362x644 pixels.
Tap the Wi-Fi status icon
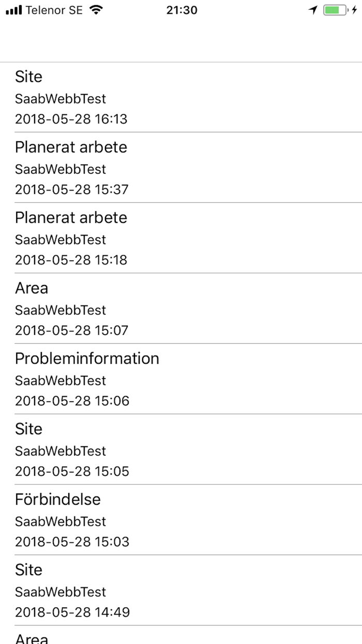[95, 10]
